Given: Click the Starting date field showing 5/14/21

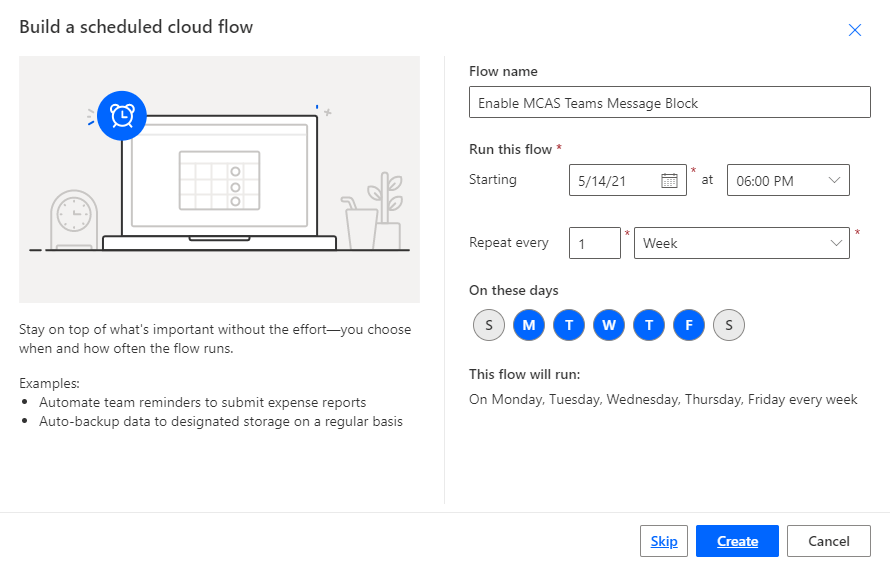Looking at the screenshot, I should click(615, 180).
